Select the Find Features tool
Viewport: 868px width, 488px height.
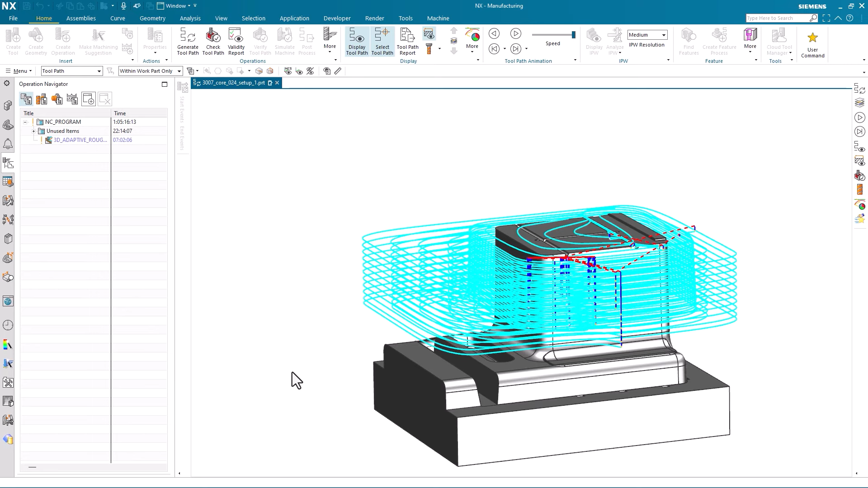click(688, 41)
